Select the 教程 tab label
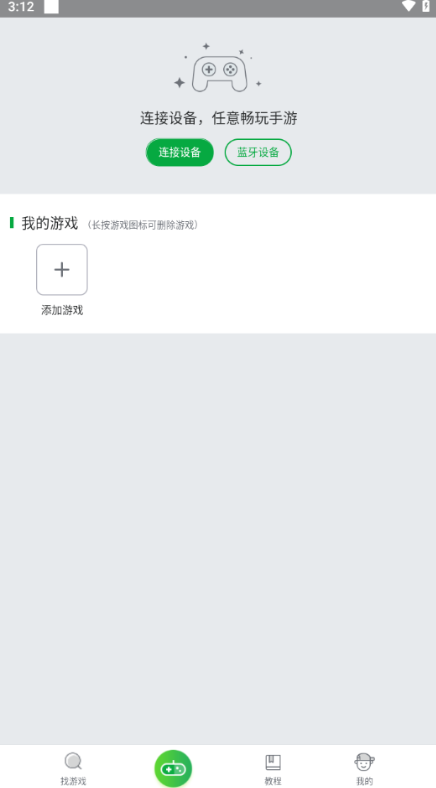Viewport: 436px width, 788px height. (273, 781)
